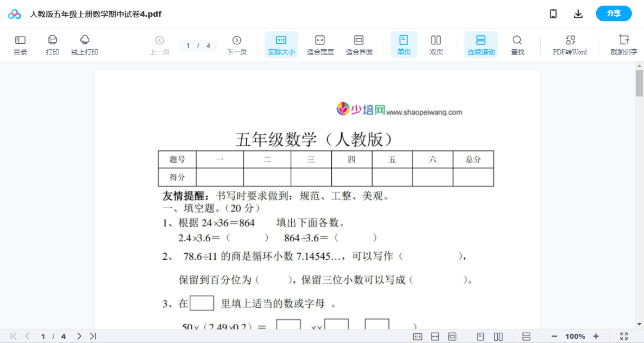The height and width of the screenshot is (343, 644).
Task: Open the mobile device view icon
Action: (553, 14)
